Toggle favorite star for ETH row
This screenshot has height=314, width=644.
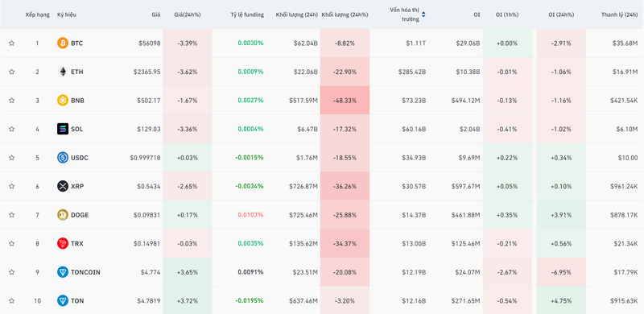tap(11, 72)
